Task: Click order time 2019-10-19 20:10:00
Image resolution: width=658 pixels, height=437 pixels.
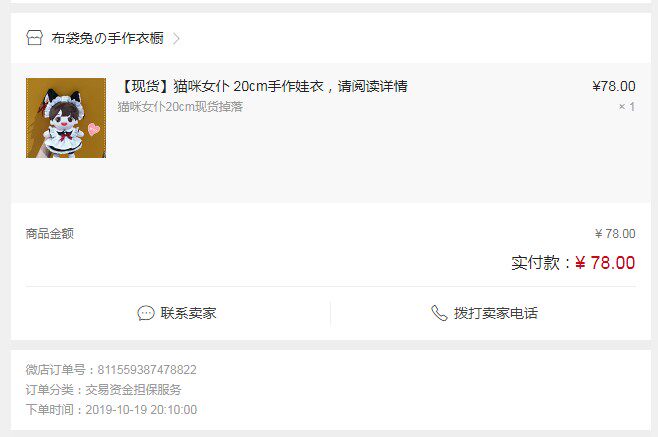Action: pos(141,410)
